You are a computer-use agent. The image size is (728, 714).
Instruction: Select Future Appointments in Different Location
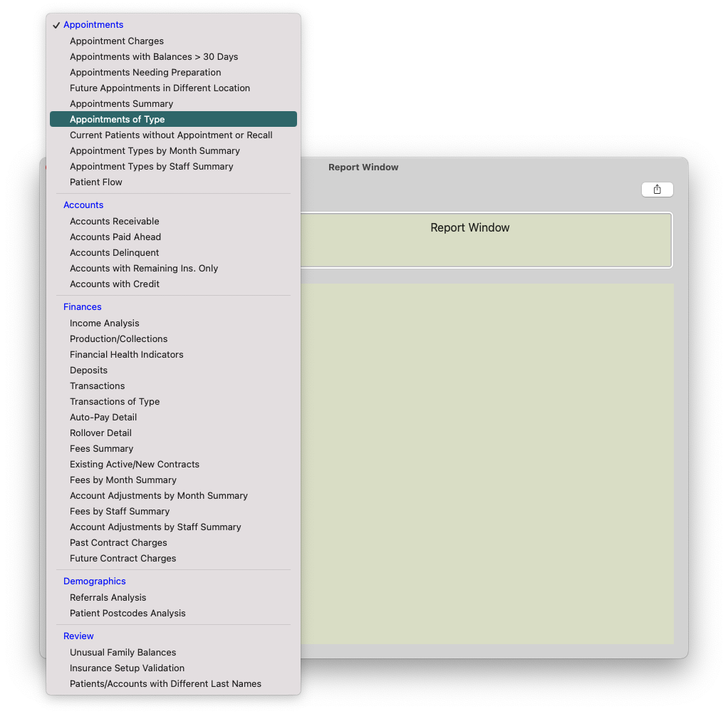tap(160, 88)
